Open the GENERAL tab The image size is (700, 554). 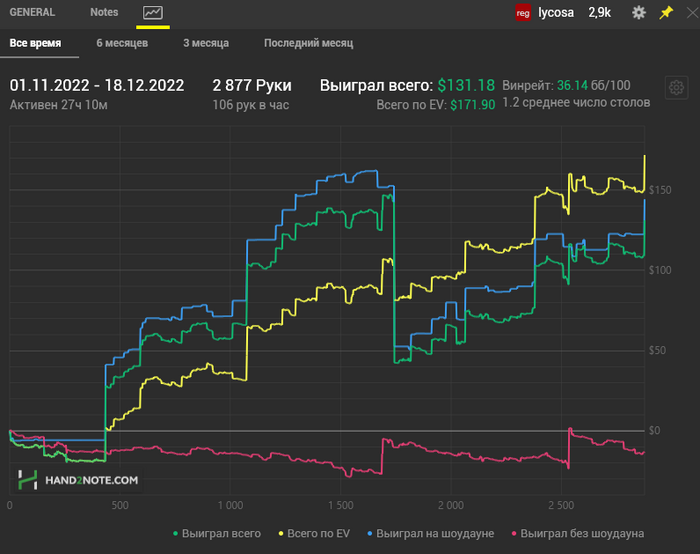pyautogui.click(x=32, y=12)
